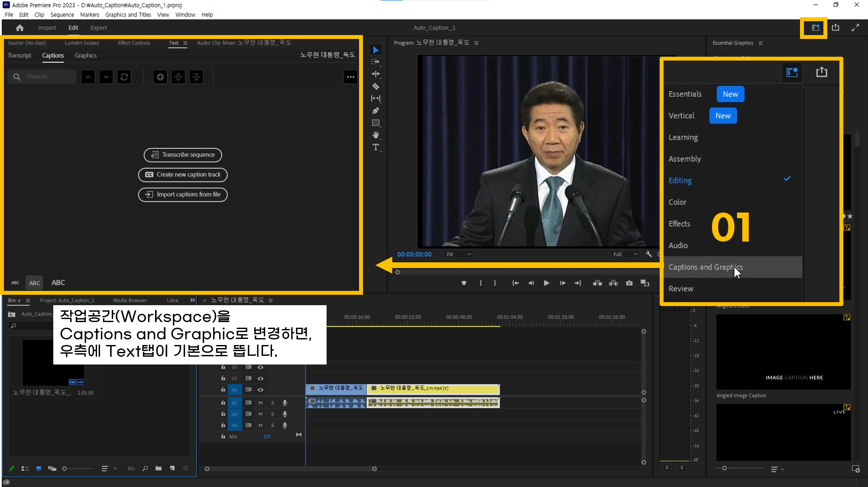Screen dimensions: 868x487
Task: Click the Quick Export share icon
Action: point(836,28)
